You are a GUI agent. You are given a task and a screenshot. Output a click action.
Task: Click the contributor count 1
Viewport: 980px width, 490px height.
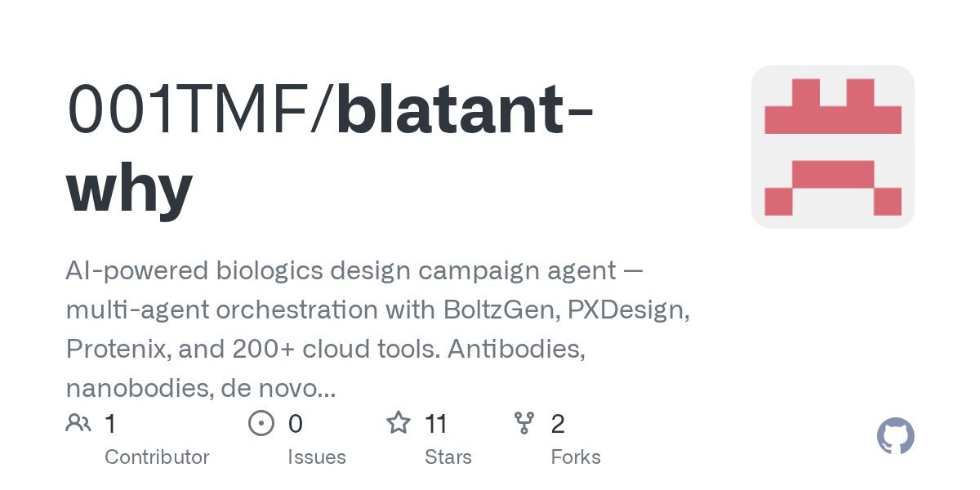[110, 423]
